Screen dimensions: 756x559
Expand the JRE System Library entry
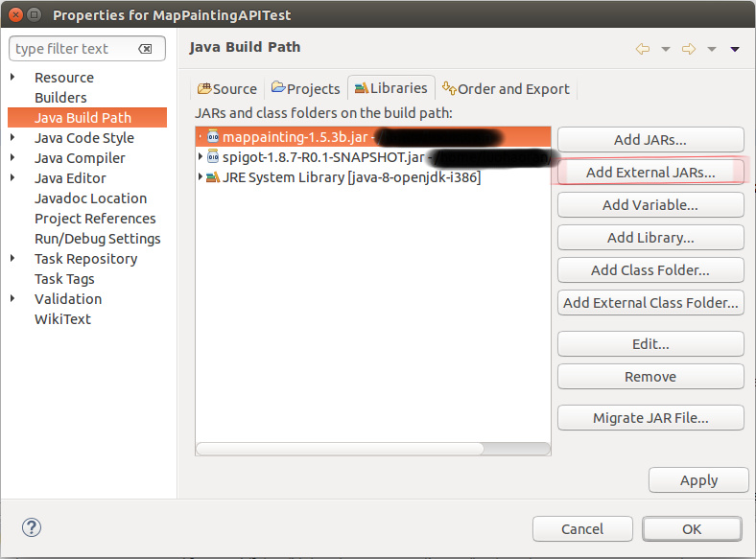coord(200,177)
